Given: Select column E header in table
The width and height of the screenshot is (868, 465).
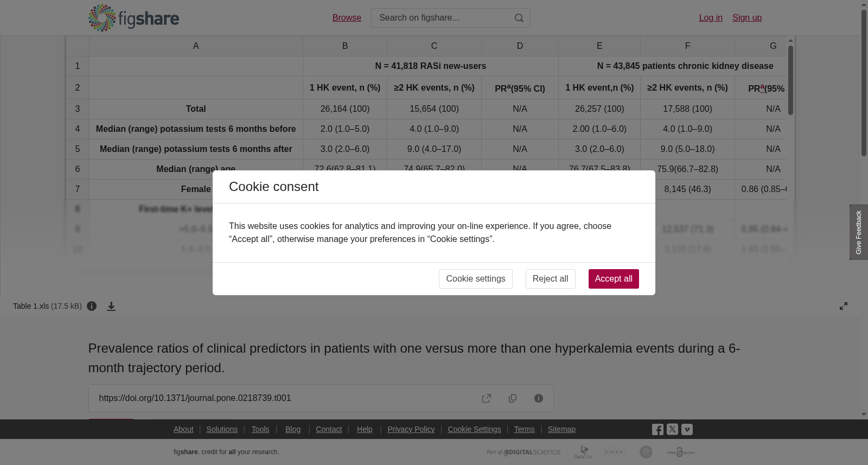Looking at the screenshot, I should point(599,46).
